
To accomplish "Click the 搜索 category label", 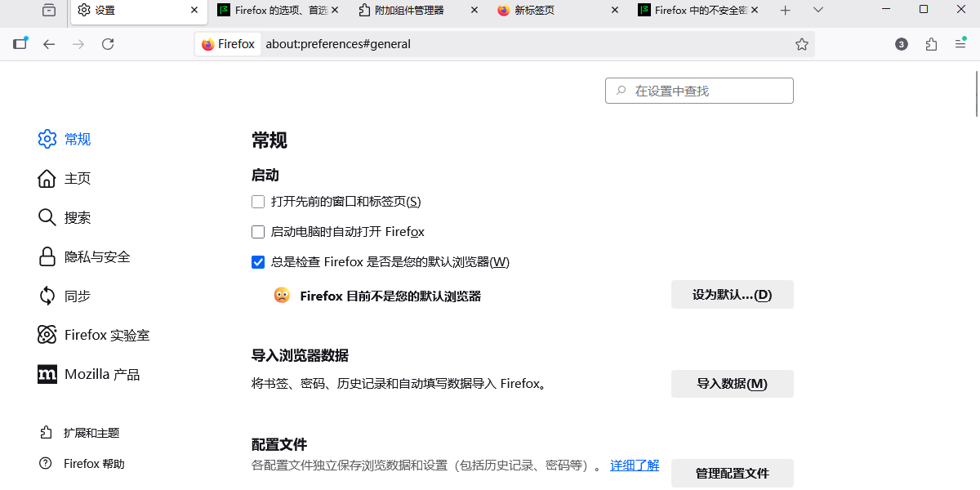I will pos(78,217).
